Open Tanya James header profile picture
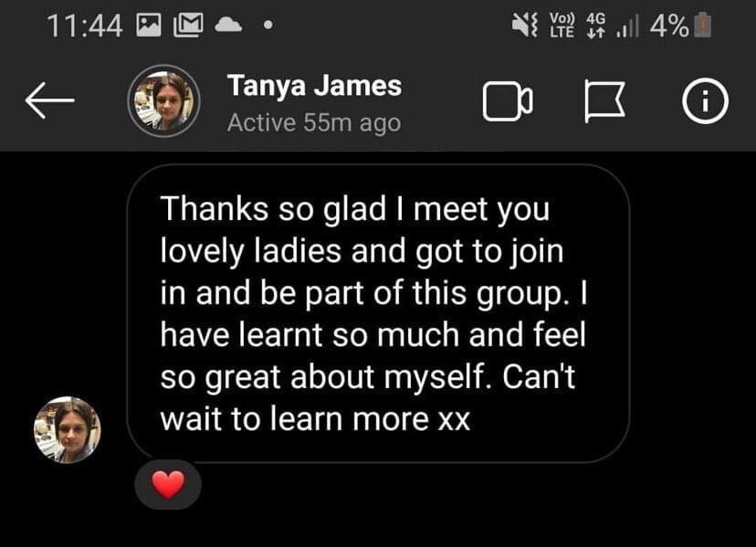 [164, 100]
